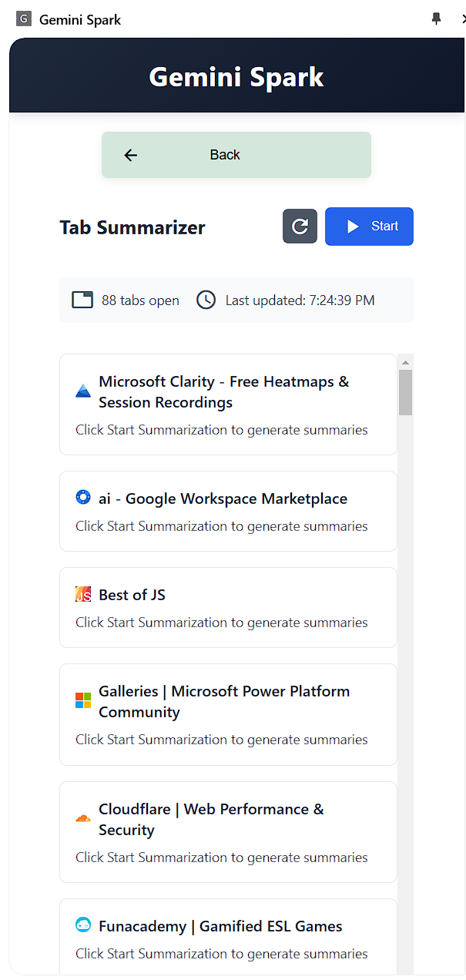
Task: Click the scrollbar up arrow
Action: click(406, 361)
